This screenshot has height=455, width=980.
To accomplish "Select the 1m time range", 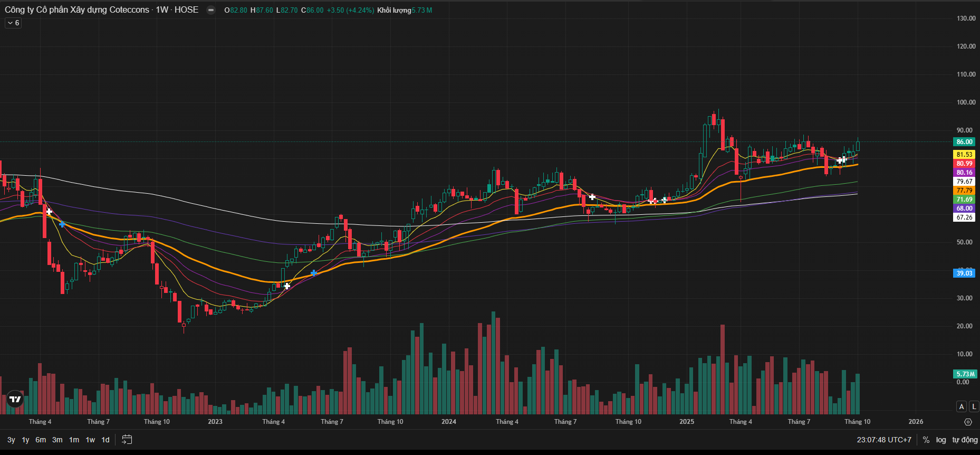I will click(x=74, y=440).
